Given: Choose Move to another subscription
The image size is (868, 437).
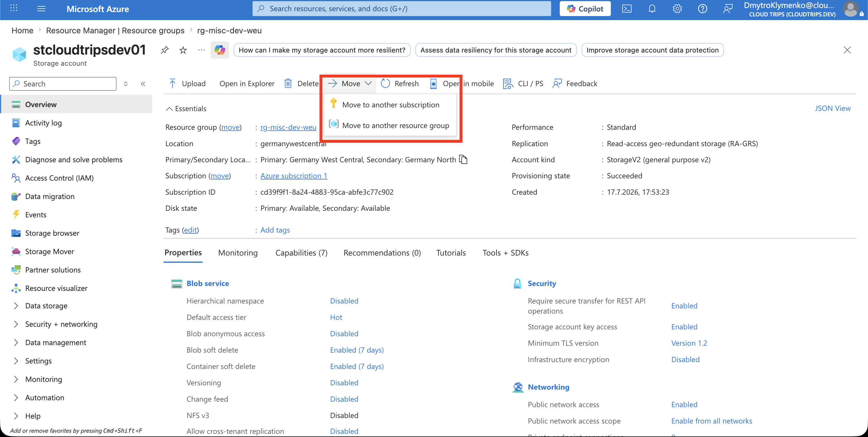Looking at the screenshot, I should (x=390, y=105).
